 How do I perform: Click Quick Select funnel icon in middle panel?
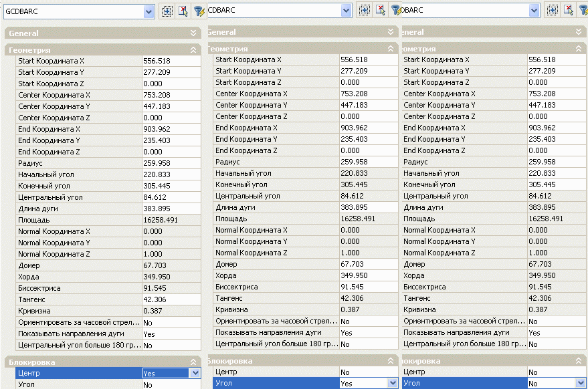(395, 10)
